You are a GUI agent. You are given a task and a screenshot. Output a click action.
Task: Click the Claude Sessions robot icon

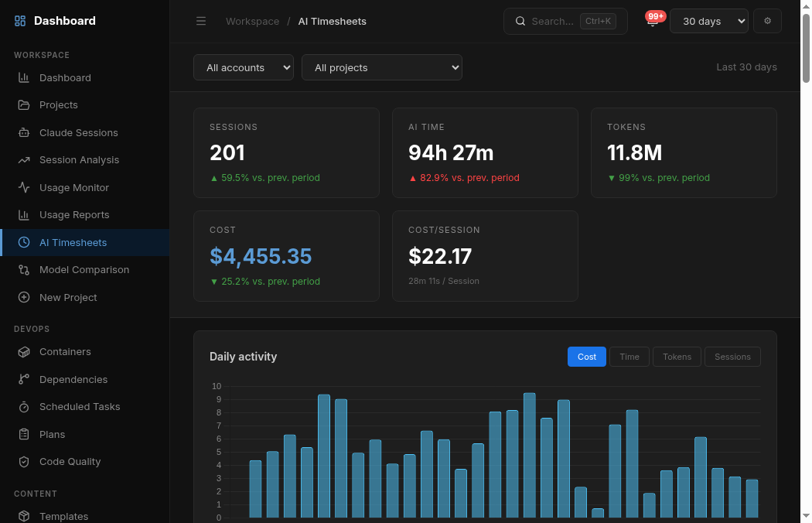[x=24, y=132]
